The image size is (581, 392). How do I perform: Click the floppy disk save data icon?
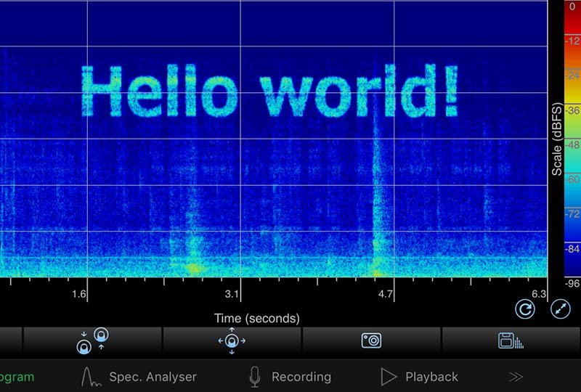(x=511, y=340)
